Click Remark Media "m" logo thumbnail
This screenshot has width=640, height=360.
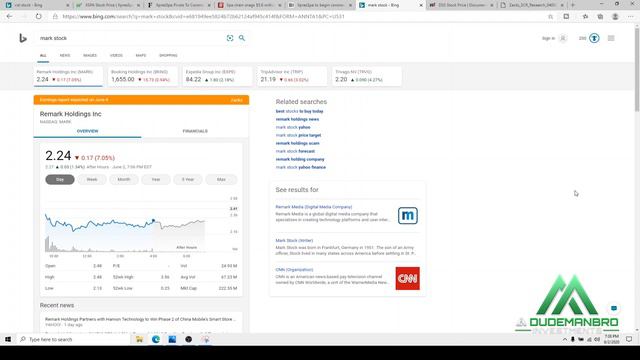pos(408,216)
